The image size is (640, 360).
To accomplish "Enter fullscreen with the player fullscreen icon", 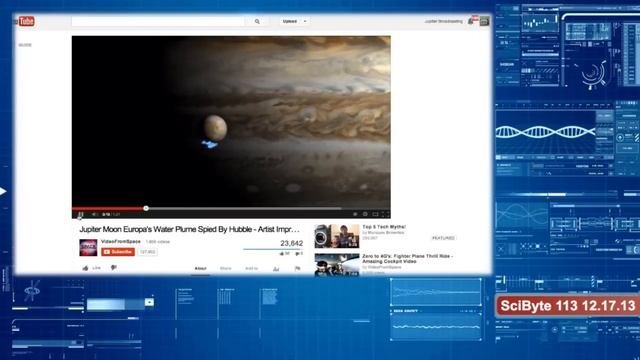I will point(385,214).
